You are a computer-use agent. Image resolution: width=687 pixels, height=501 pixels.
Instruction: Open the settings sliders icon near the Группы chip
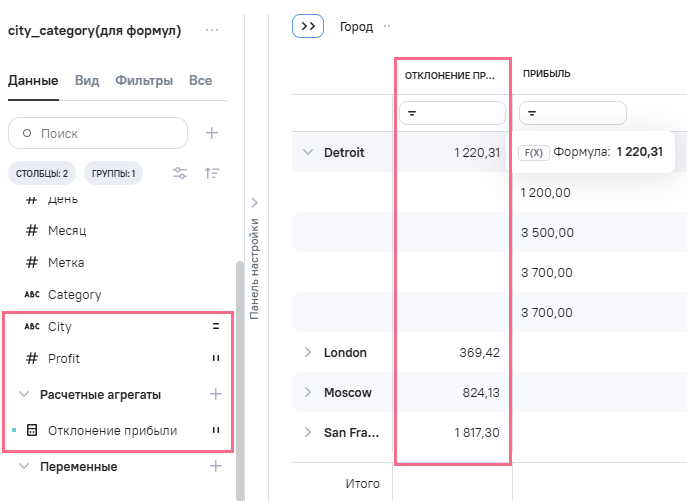(x=180, y=173)
